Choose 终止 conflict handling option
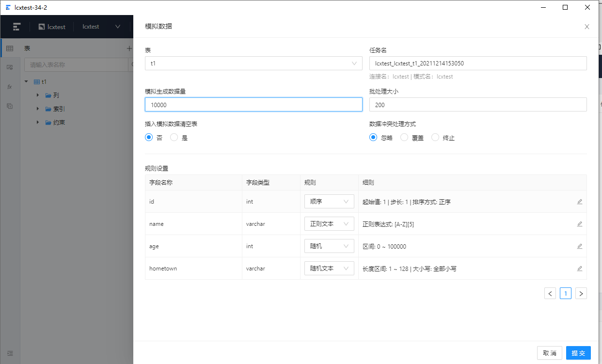This screenshot has height=364, width=602. pyautogui.click(x=435, y=137)
